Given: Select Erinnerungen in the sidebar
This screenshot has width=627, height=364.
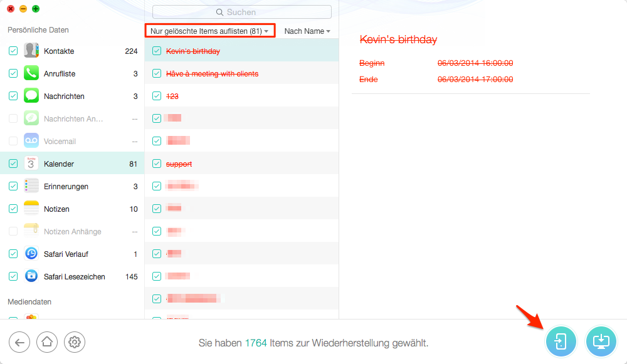Looking at the screenshot, I should click(x=72, y=186).
